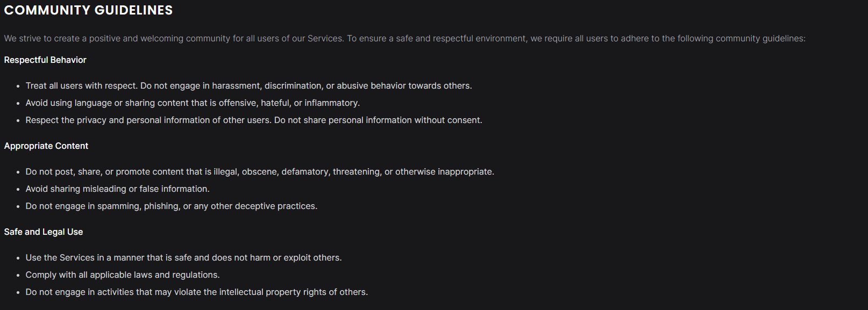Click the word 'Services' in the intro paragraph
Image resolution: width=868 pixels, height=310 pixels.
[x=325, y=39]
